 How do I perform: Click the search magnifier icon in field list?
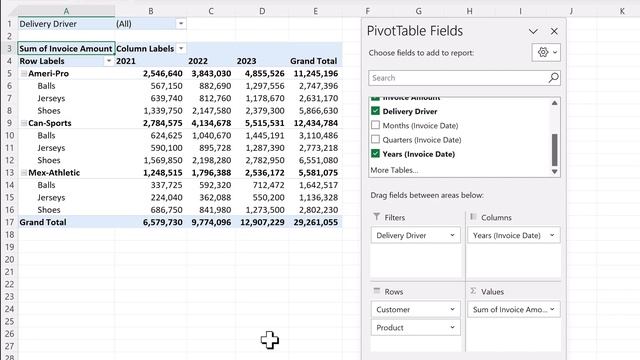553,78
